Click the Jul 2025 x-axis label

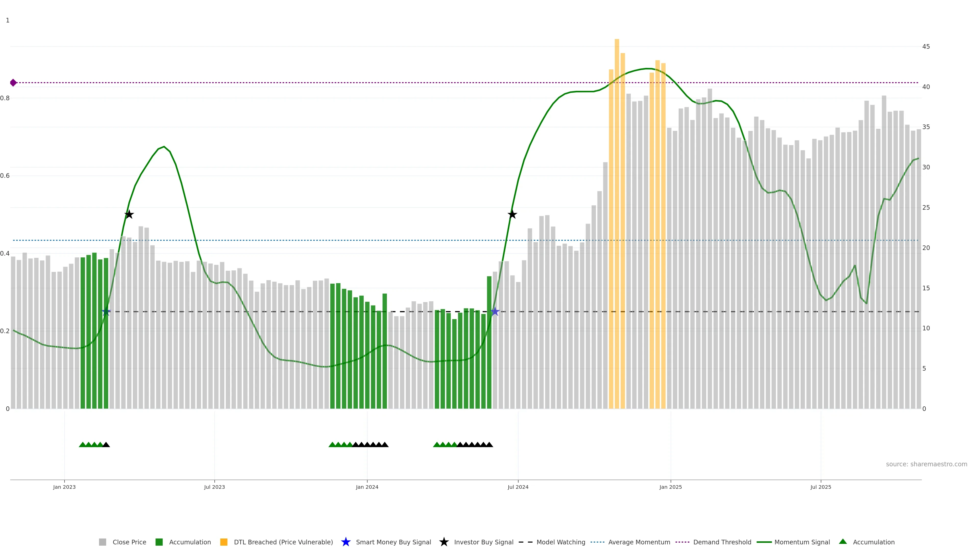820,487
